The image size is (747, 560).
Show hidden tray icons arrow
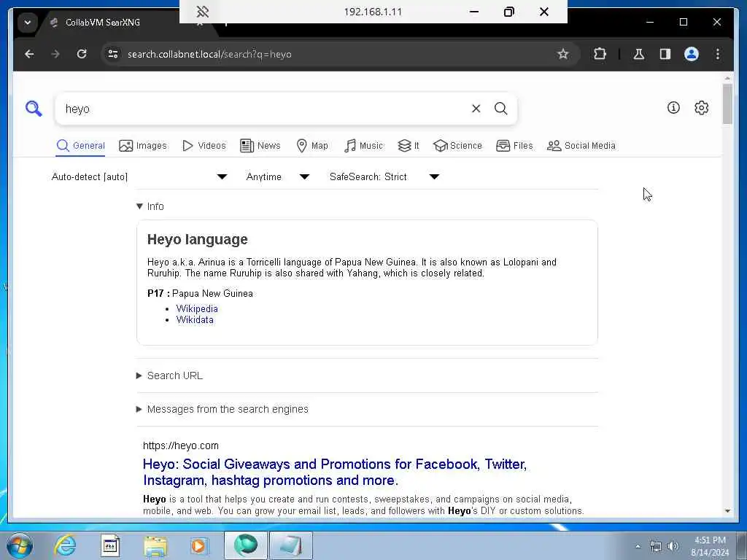(x=638, y=546)
